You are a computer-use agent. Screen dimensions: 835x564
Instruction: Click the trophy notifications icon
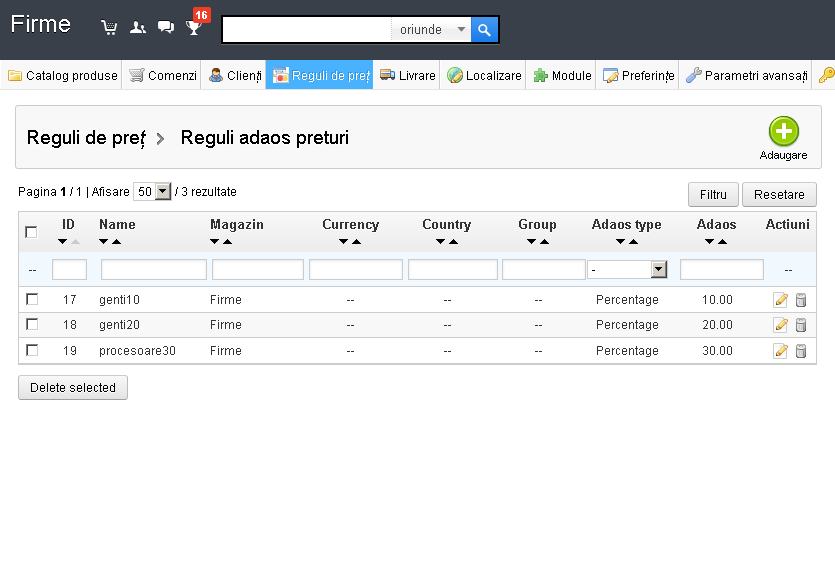pos(194,28)
